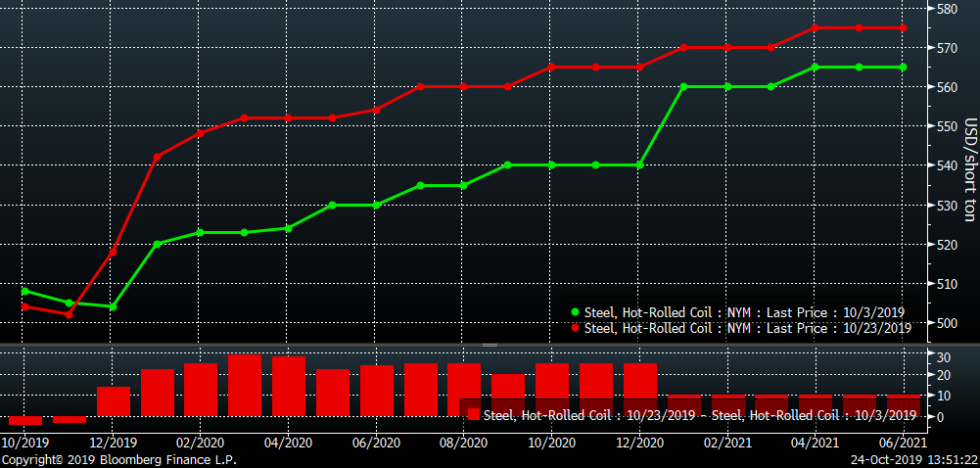
Task: Click the red square spread legend swatch
Action: click(474, 415)
